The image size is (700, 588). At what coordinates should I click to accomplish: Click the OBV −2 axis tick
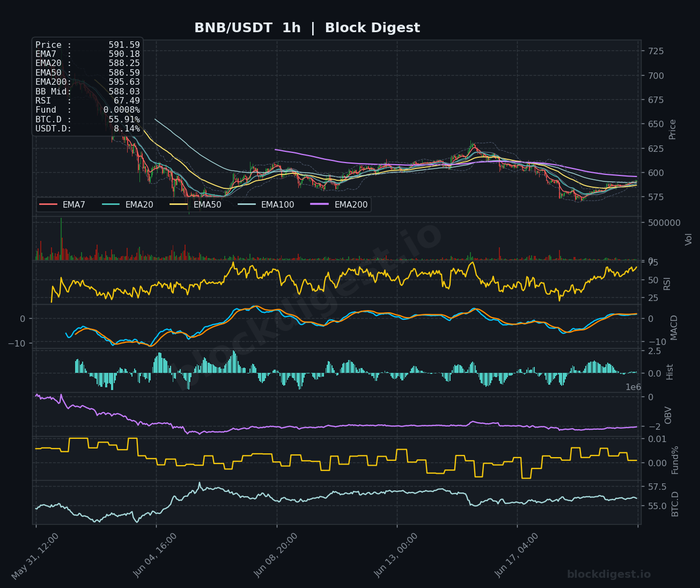[653, 427]
